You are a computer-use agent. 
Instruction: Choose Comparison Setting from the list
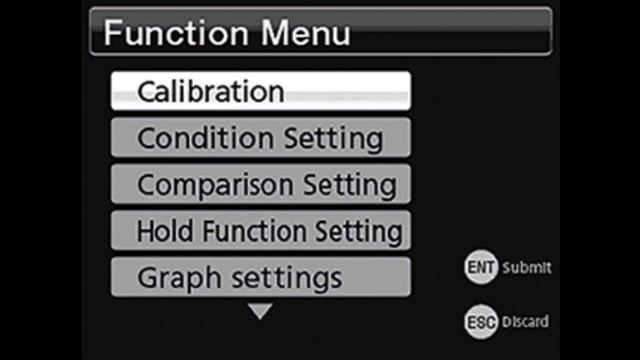click(x=261, y=184)
